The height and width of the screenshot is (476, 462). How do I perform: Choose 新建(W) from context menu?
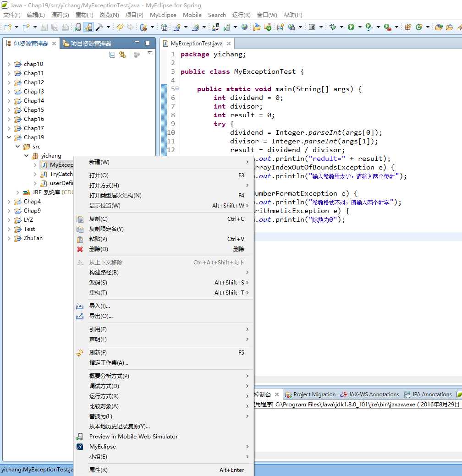point(164,162)
